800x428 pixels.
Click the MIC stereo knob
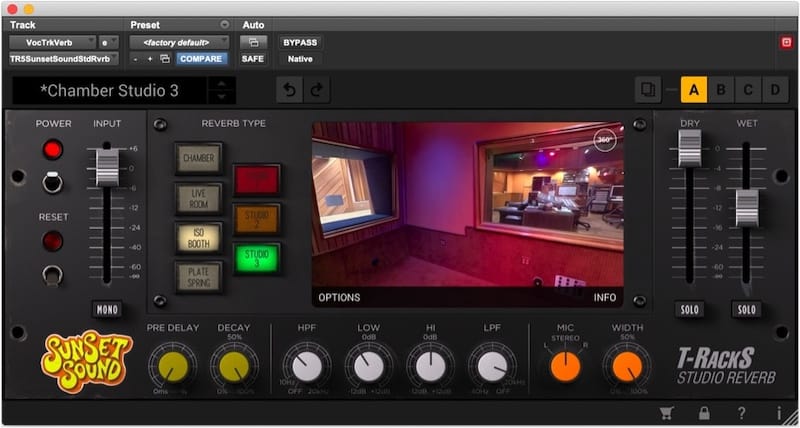coord(565,366)
